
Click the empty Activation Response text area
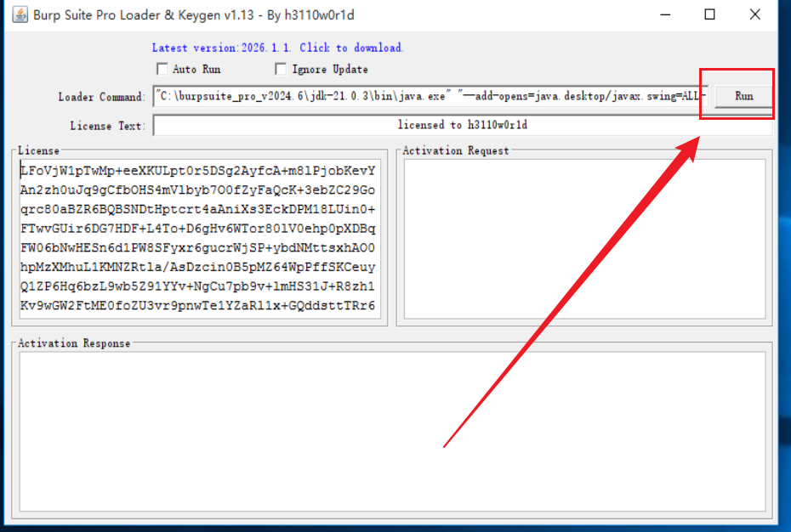point(392,432)
